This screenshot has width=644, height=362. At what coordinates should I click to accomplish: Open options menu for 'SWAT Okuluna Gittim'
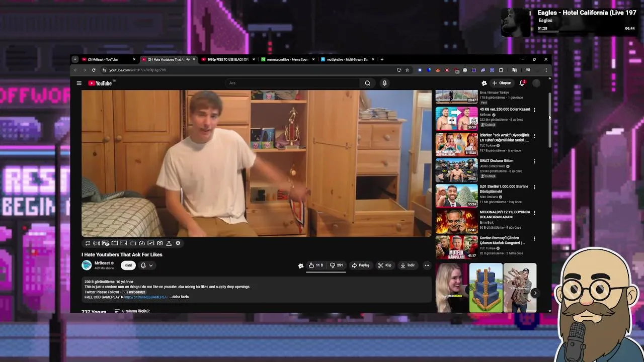tap(534, 161)
